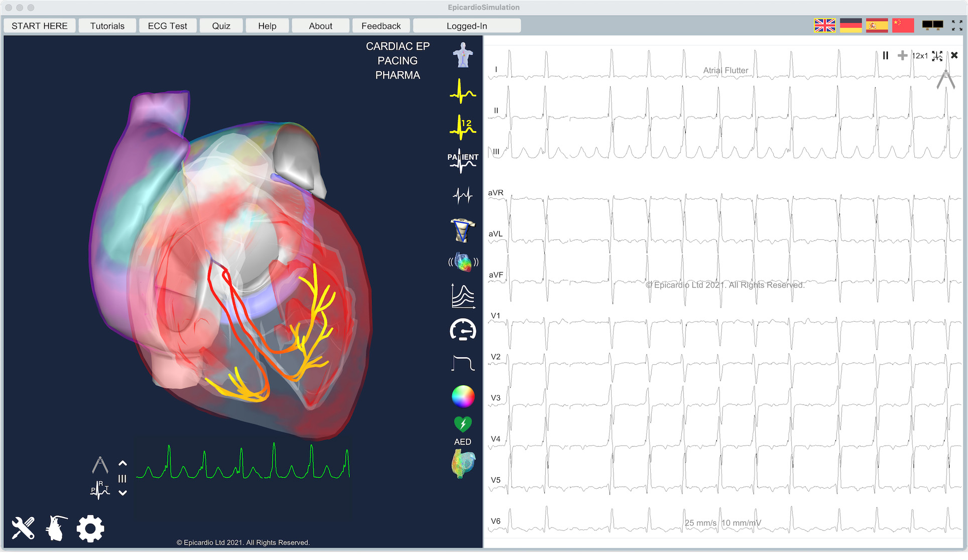Expand the ECG panel with arrows icon
The width and height of the screenshot is (968, 560).
coord(937,56)
